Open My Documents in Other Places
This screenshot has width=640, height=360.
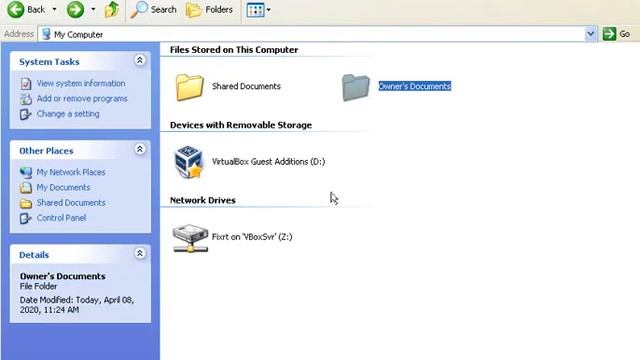point(63,187)
